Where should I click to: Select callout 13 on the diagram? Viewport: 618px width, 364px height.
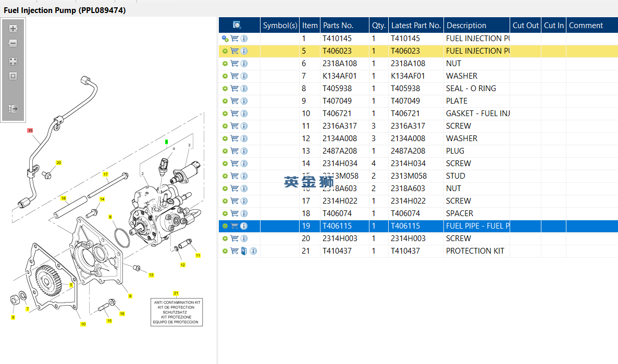click(x=151, y=275)
